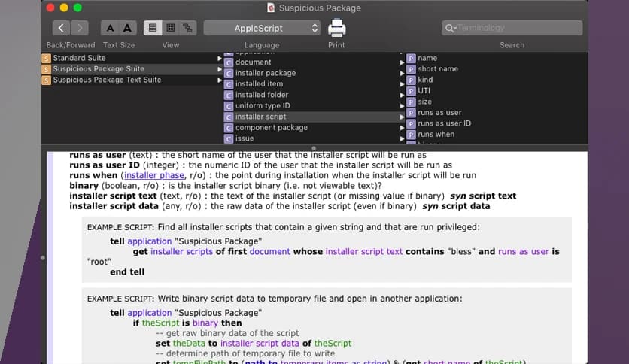Open the search magnifier options menu
The height and width of the screenshot is (364, 629).
pos(450,28)
